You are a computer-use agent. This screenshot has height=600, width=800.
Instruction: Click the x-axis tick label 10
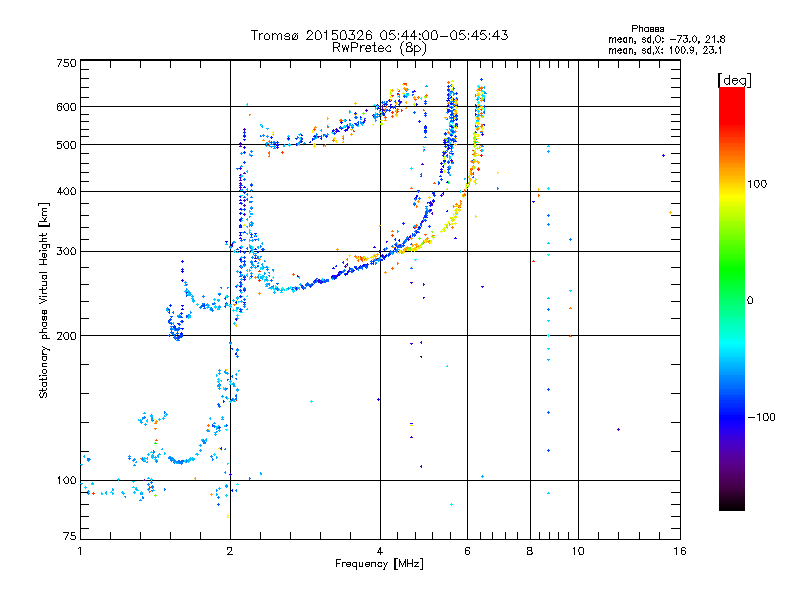(x=578, y=551)
